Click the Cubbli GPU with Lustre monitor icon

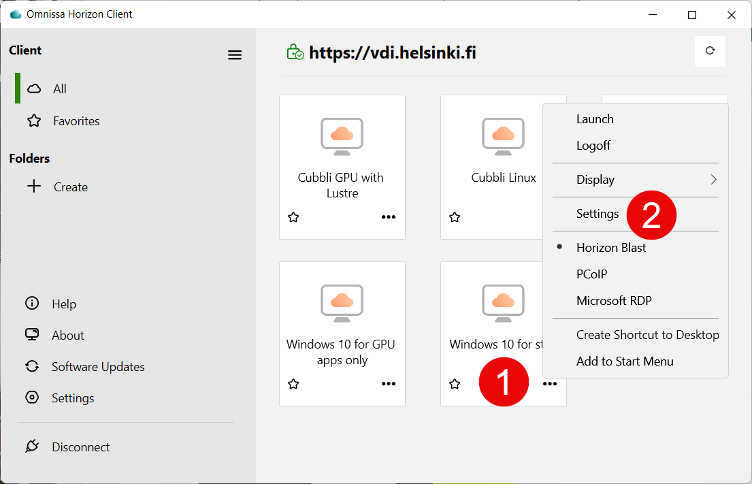pos(342,136)
